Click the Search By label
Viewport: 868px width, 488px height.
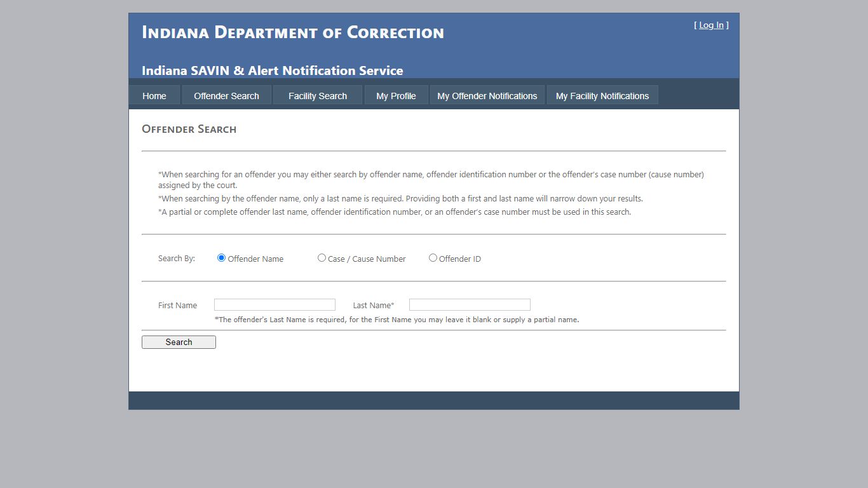177,259
